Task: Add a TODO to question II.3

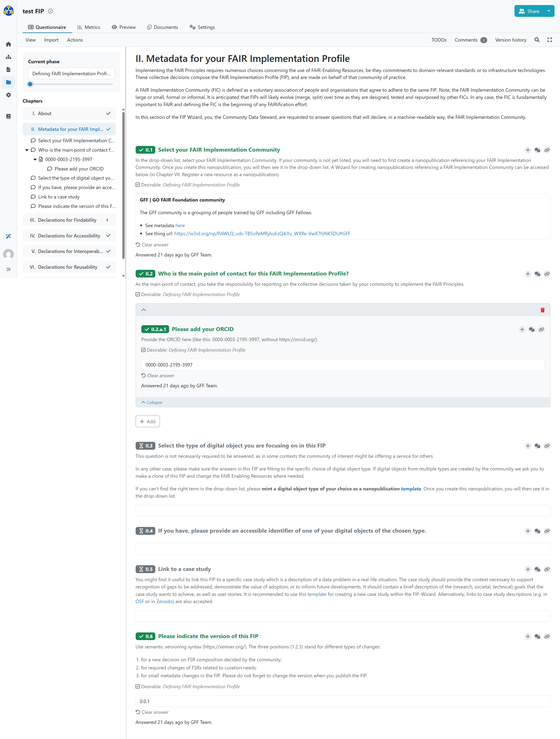Action: click(x=528, y=446)
